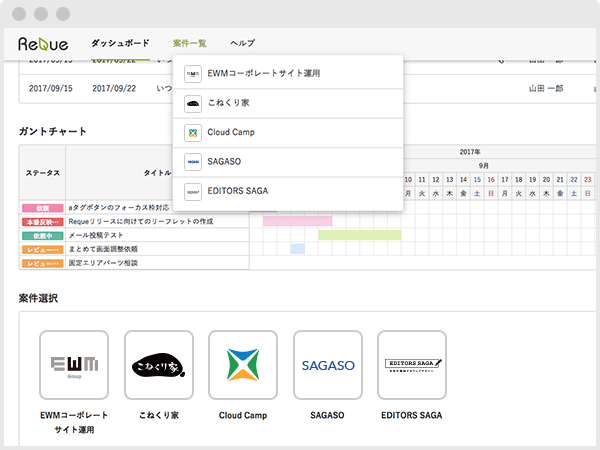The image size is (600, 450).
Task: Click the pink Gantt bar
Action: click(297, 221)
